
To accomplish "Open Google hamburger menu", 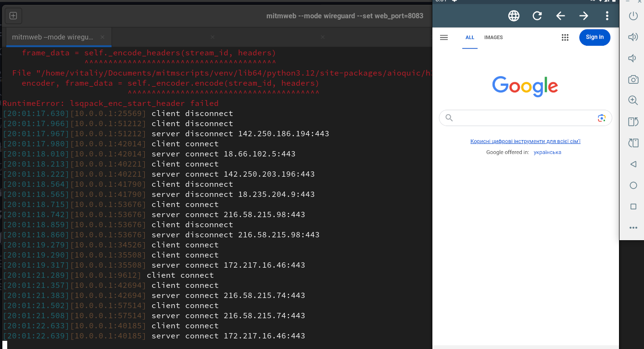I will click(x=444, y=37).
